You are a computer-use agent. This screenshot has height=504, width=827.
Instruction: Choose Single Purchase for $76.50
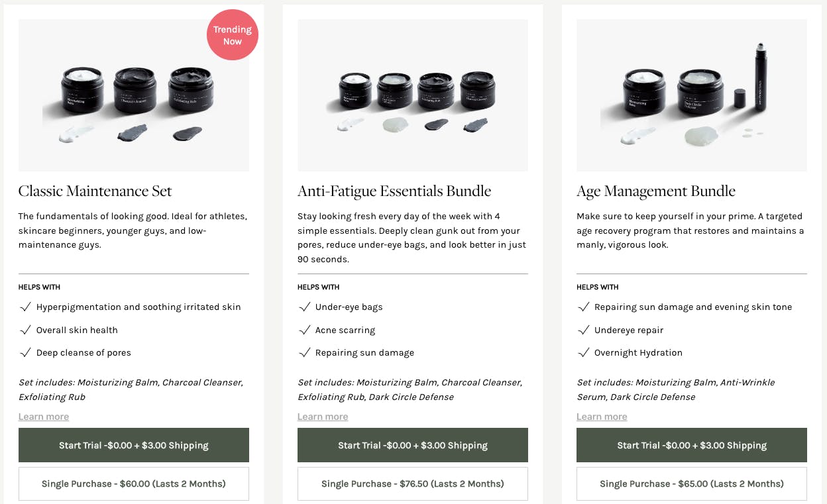pyautogui.click(x=413, y=483)
